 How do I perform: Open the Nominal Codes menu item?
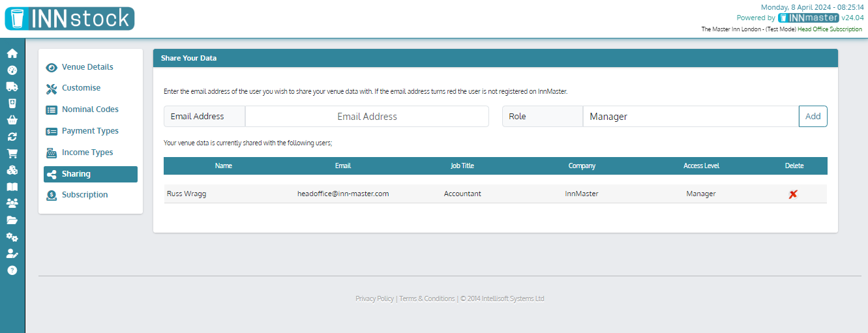coord(91,109)
